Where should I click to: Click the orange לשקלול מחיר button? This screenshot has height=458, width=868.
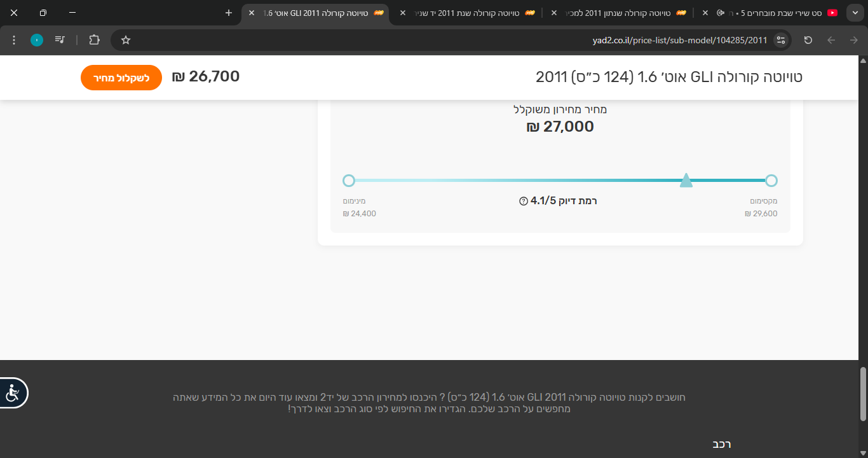tap(121, 78)
